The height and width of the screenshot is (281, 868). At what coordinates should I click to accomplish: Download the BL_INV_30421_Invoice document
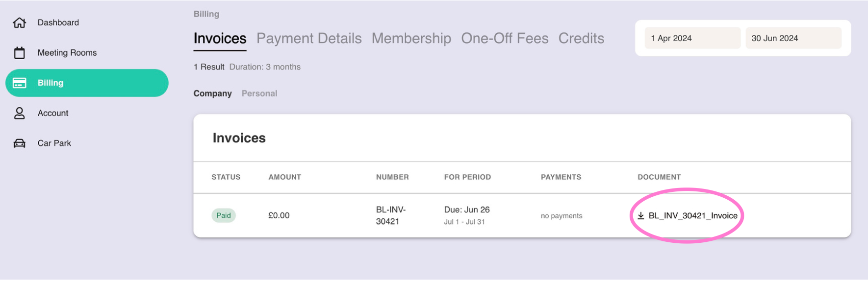tap(692, 215)
